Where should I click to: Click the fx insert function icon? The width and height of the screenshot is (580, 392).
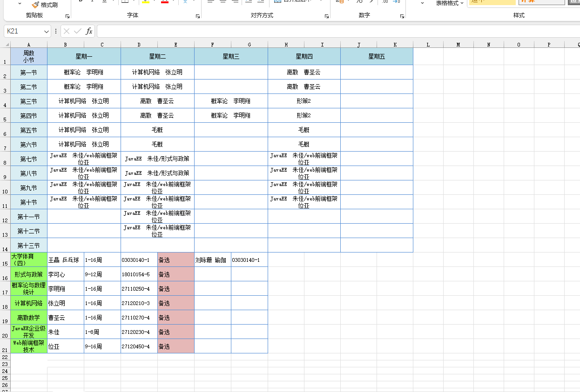[x=89, y=31]
